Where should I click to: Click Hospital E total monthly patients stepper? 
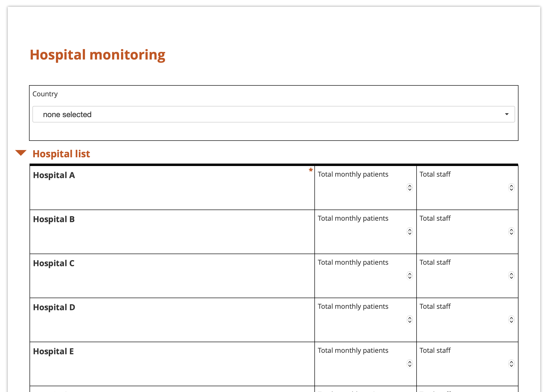410,364
